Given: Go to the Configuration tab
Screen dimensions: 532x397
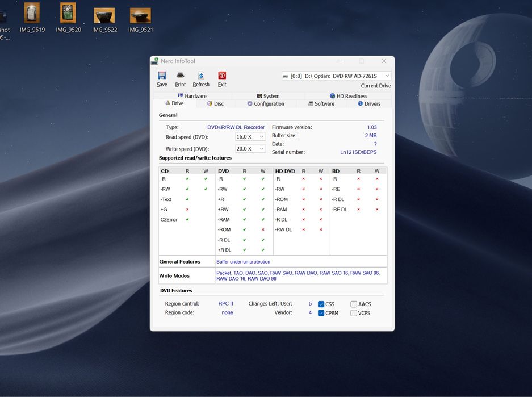Looking at the screenshot, I should coord(266,103).
